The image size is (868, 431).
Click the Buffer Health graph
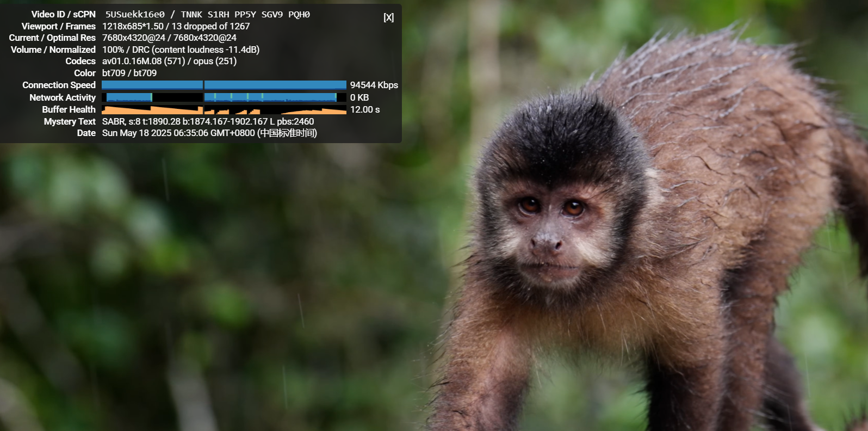pos(224,109)
